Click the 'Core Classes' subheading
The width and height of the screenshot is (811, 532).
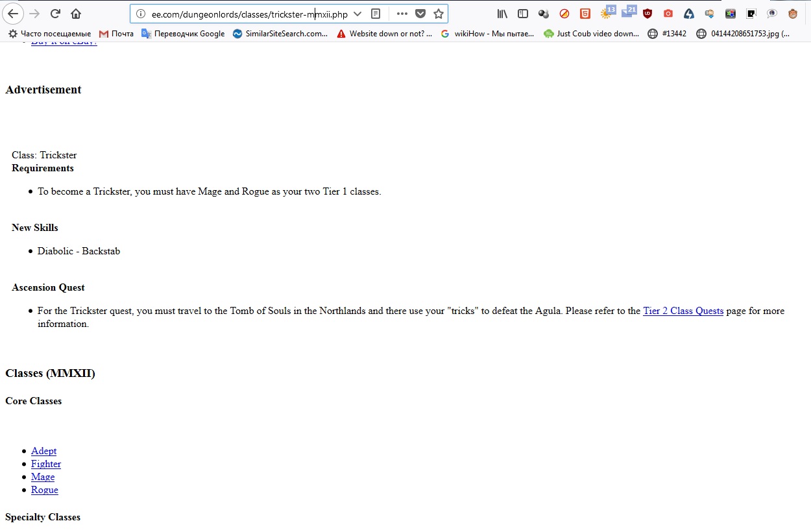(x=34, y=401)
